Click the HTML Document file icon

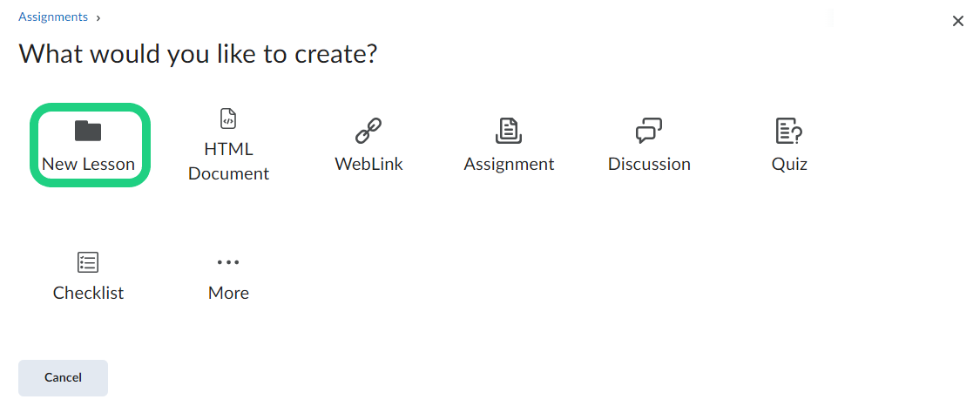click(228, 118)
